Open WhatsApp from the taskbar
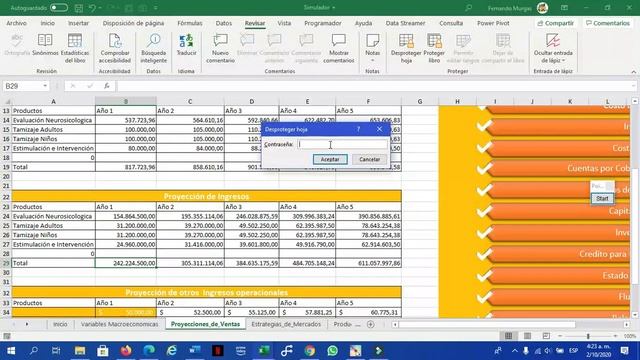This screenshot has width=640, height=360. (332, 351)
